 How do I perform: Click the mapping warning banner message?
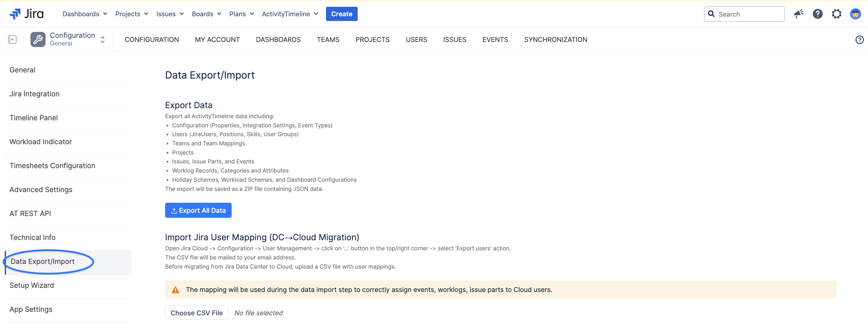pyautogui.click(x=369, y=290)
